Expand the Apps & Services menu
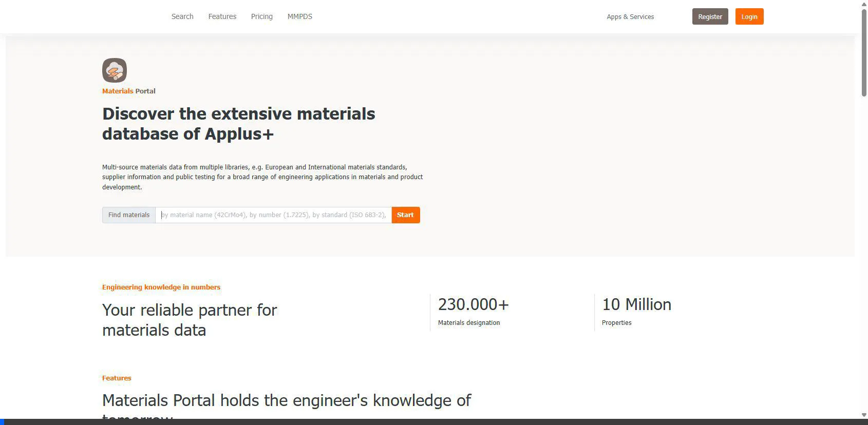868x425 pixels. pyautogui.click(x=630, y=17)
